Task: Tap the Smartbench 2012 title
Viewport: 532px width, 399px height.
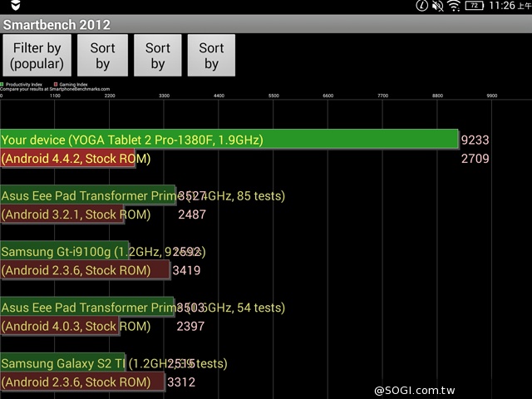Action: click(x=57, y=25)
